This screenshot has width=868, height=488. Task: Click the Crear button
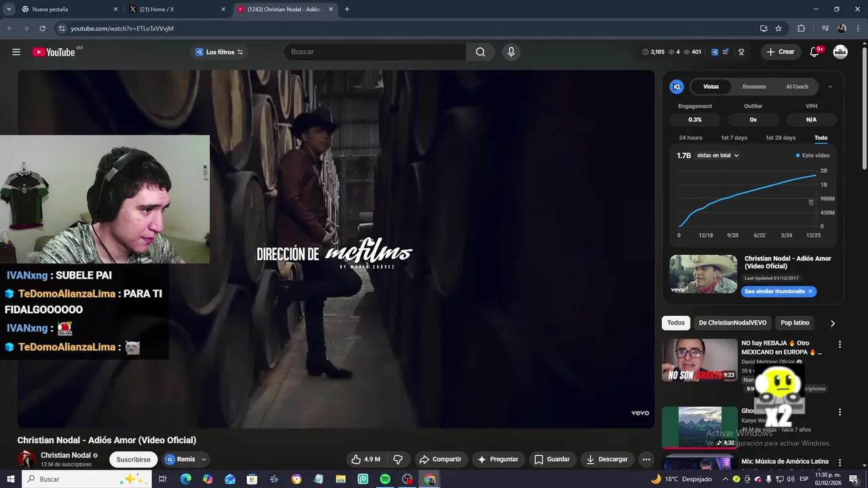[x=780, y=52]
